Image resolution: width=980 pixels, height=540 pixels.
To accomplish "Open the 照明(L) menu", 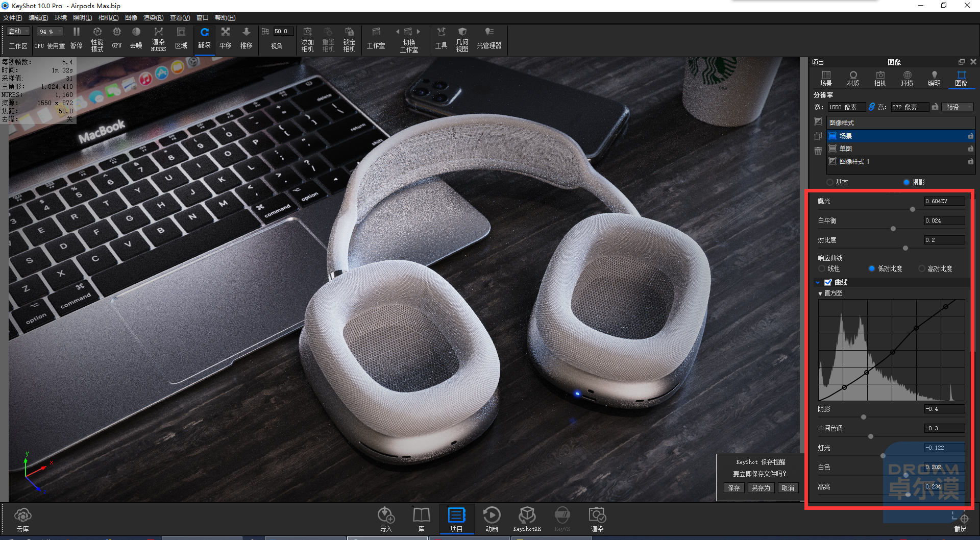I will (82, 18).
